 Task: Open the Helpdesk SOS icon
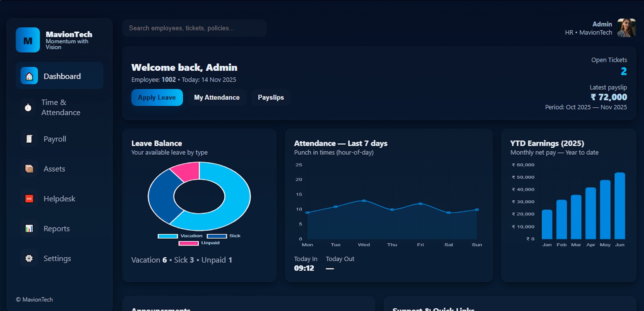click(x=29, y=198)
